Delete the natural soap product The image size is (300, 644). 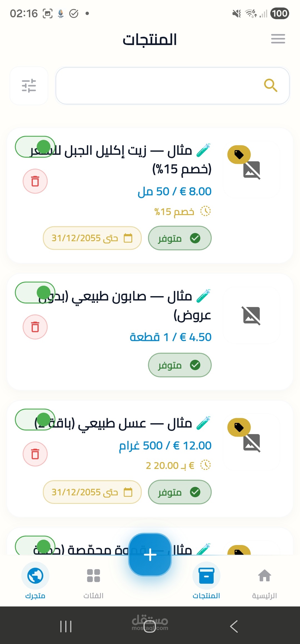click(x=35, y=327)
